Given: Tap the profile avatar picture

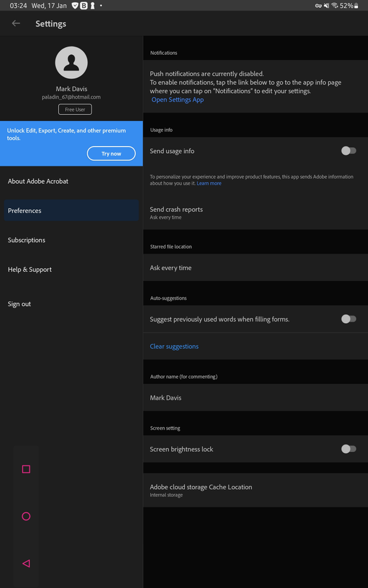Looking at the screenshot, I should (x=71, y=62).
